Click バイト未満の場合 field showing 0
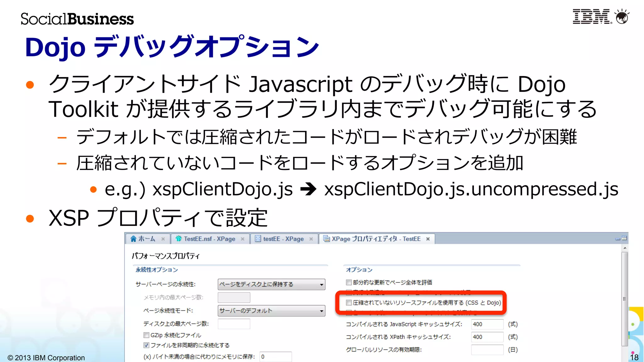Screen dimensions: 644x362 (276, 357)
